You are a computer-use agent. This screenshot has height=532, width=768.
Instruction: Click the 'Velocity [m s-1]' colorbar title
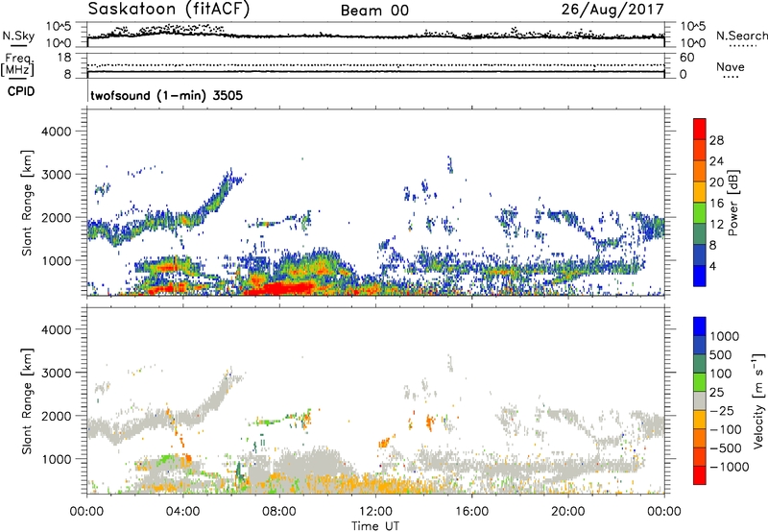(x=758, y=400)
